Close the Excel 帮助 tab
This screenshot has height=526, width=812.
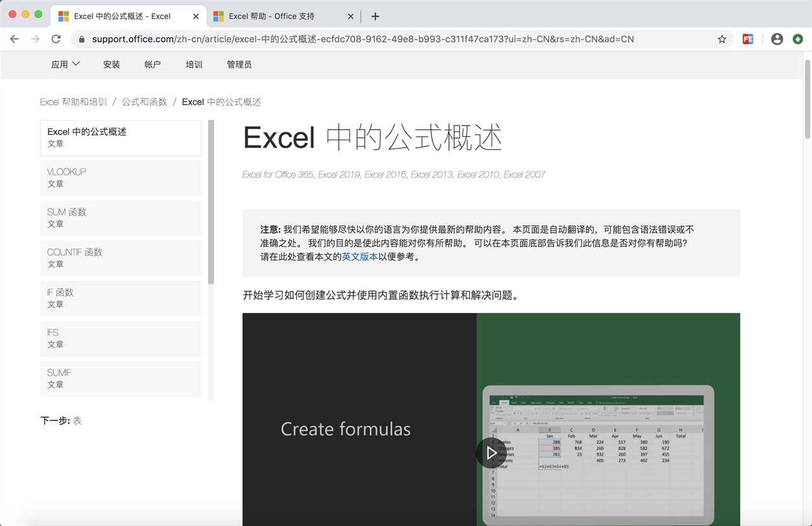(x=350, y=16)
